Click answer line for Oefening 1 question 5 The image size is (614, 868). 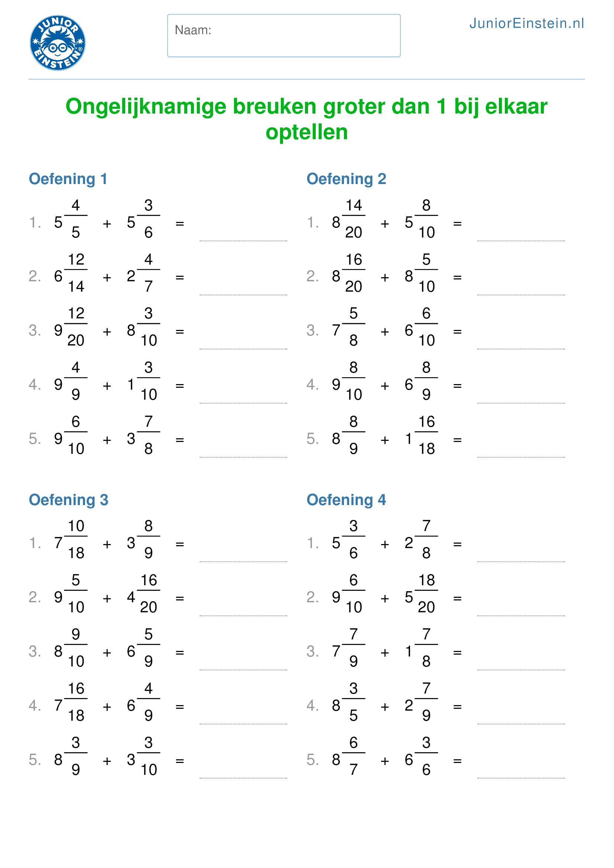[243, 457]
